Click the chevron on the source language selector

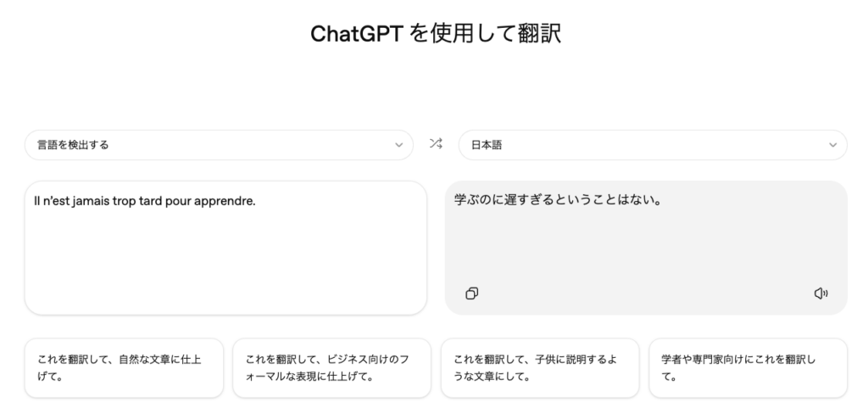[x=399, y=145]
